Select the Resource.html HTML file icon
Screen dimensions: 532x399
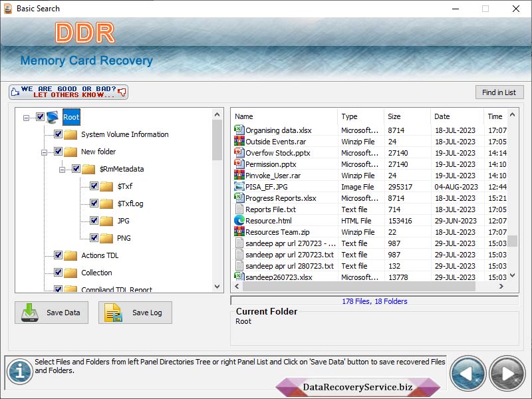pyautogui.click(x=239, y=221)
